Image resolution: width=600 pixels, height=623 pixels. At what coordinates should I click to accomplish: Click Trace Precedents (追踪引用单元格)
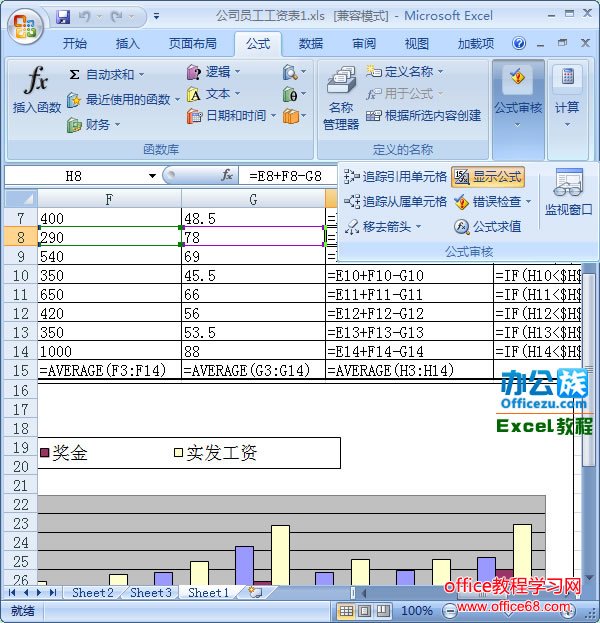(395, 176)
